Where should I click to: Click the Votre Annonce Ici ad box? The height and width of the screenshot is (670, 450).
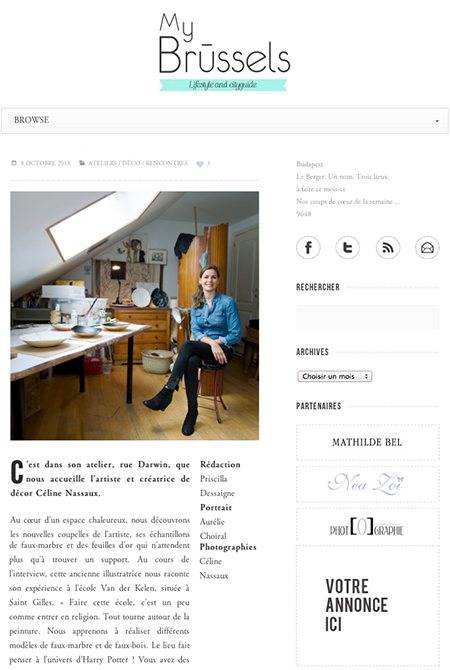368,605
